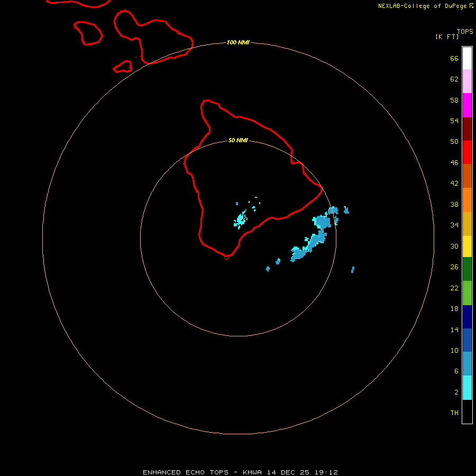Click the ENHANCED ECHO TOPS caption text
Viewport: 476px width, 476px height.
(x=186, y=472)
